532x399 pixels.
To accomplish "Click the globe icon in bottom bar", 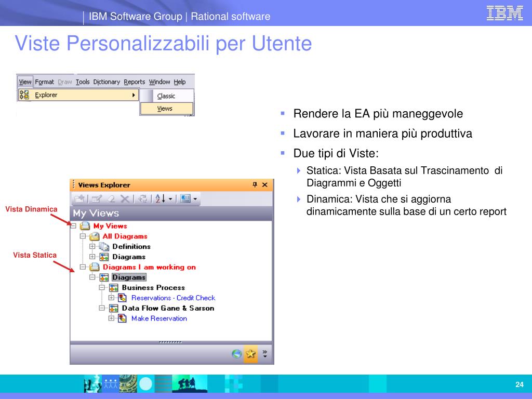I will (236, 354).
